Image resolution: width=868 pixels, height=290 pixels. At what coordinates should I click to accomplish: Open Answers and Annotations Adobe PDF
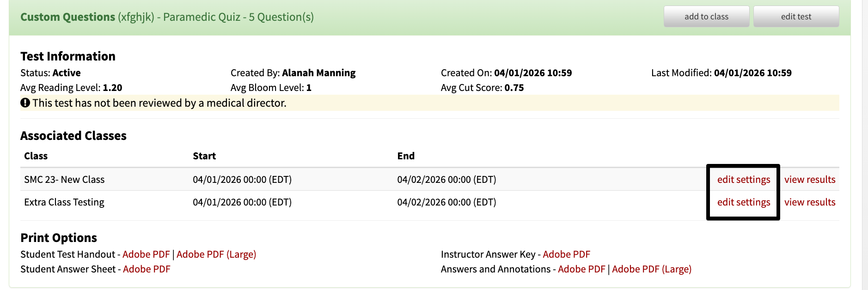tap(581, 269)
